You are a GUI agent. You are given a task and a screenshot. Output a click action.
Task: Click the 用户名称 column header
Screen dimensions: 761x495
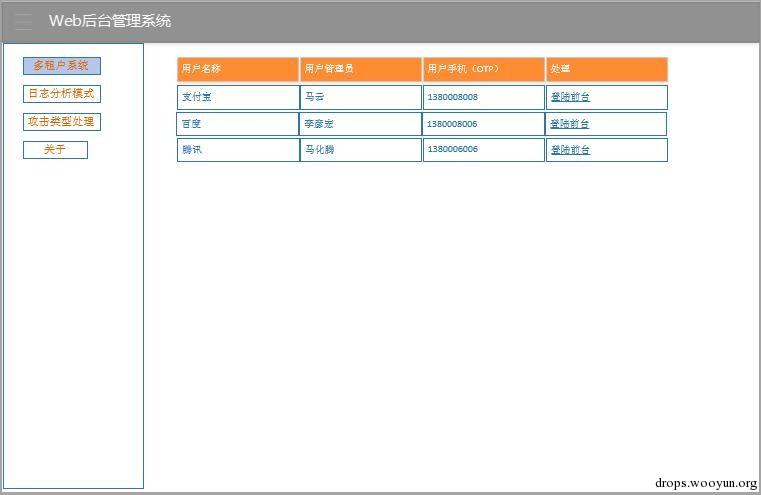(x=238, y=69)
